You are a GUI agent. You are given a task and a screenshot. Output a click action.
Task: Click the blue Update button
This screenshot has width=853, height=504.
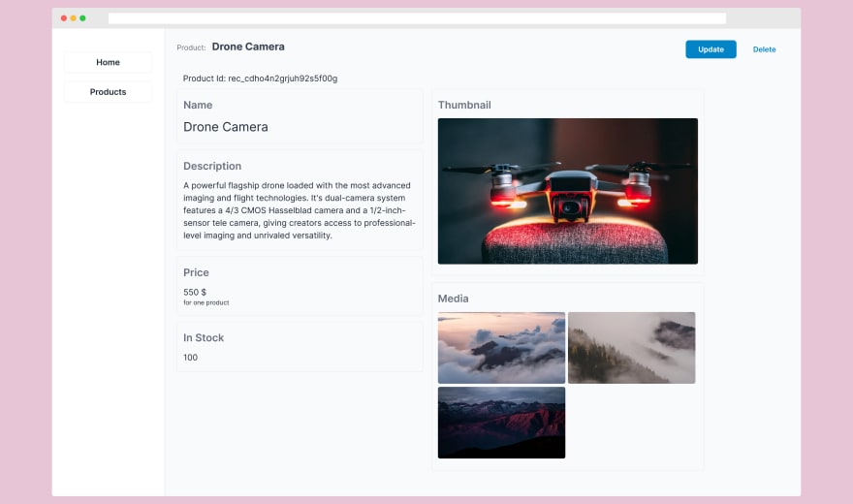click(711, 49)
